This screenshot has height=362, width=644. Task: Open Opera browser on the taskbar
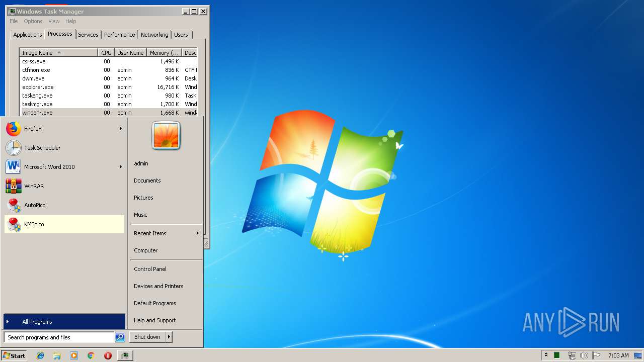pyautogui.click(x=108, y=355)
